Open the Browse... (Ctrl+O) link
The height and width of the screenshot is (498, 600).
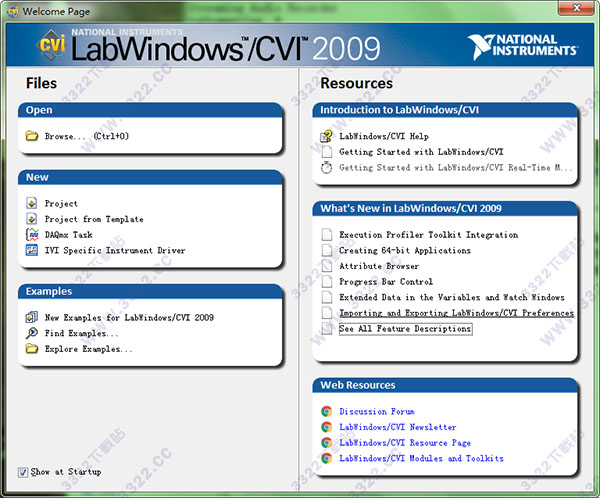pyautogui.click(x=87, y=136)
